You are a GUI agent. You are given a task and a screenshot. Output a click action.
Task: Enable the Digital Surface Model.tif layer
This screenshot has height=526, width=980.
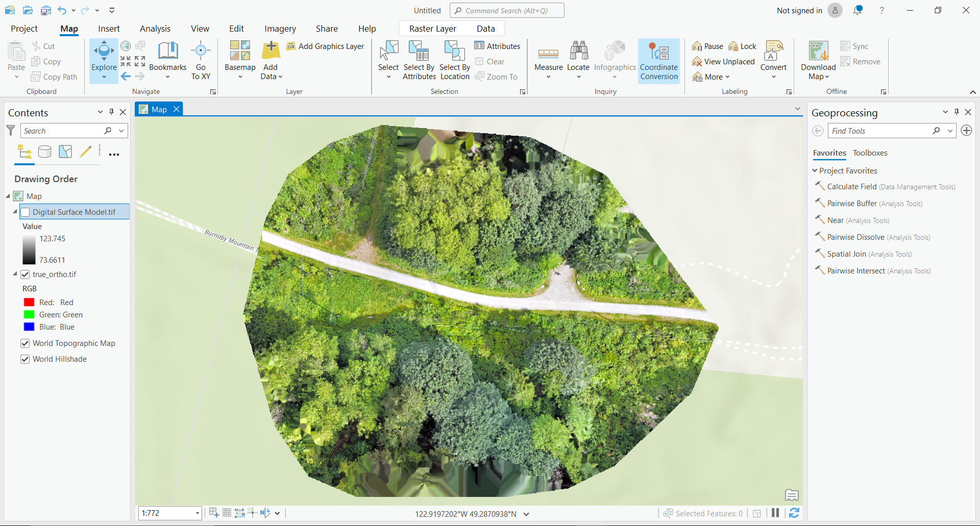click(x=25, y=212)
